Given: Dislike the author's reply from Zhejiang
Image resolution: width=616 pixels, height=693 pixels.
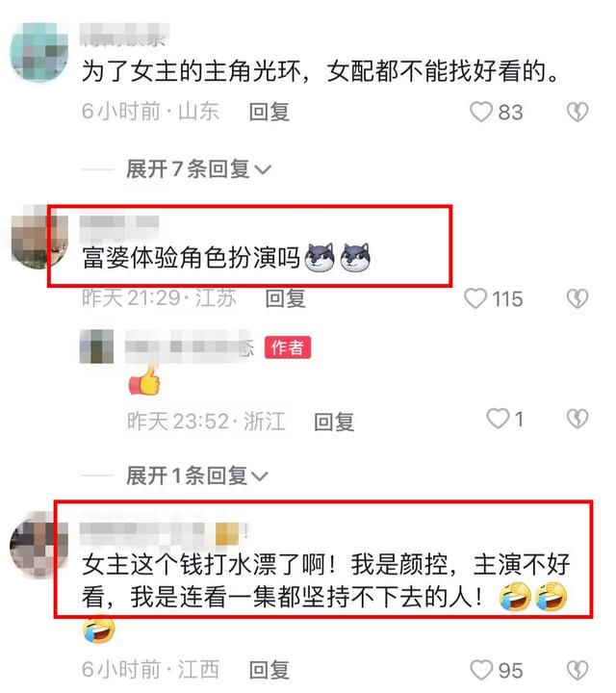Looking at the screenshot, I should (577, 419).
